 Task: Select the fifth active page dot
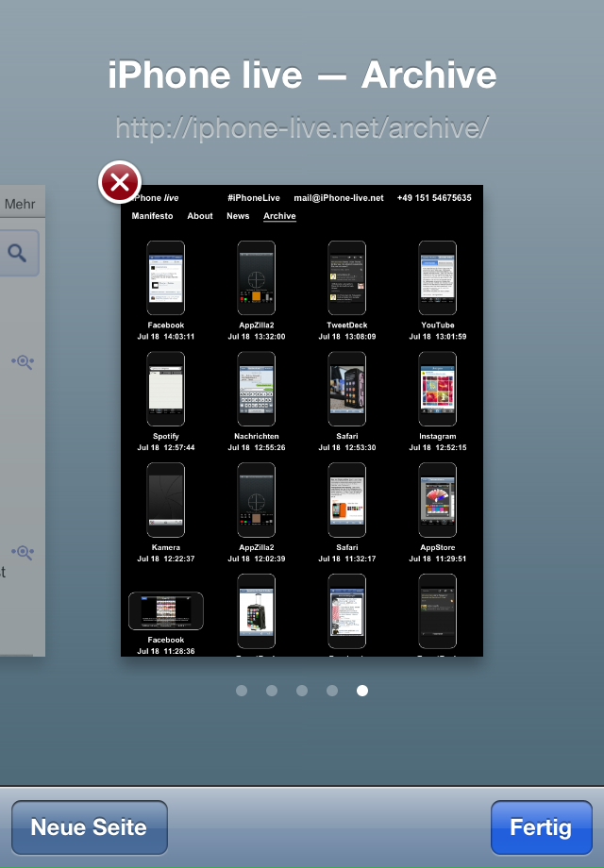tap(362, 691)
